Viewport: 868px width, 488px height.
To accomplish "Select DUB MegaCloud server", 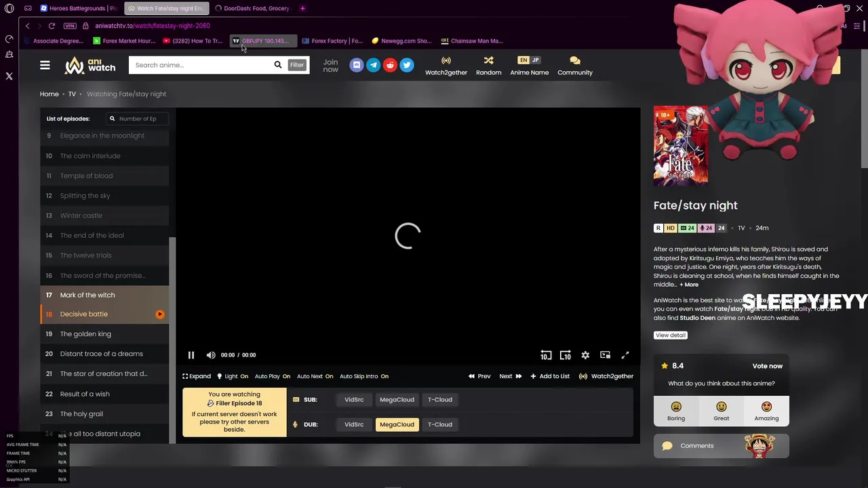I will (397, 425).
